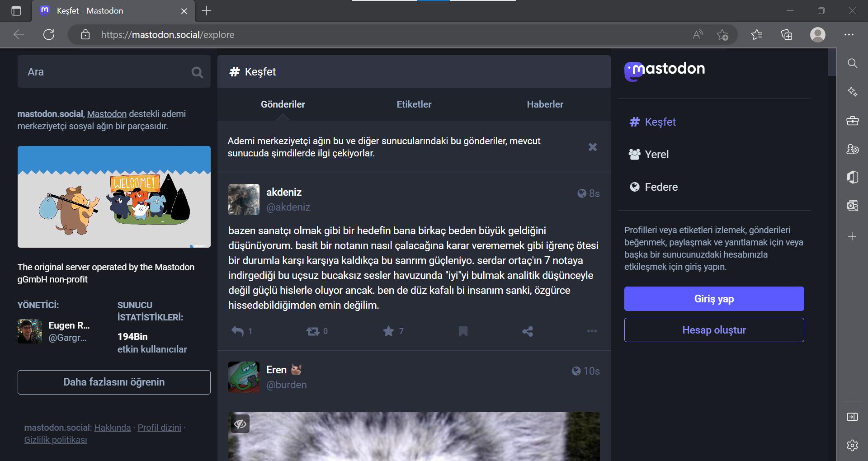868x461 pixels.
Task: Open the Mastodon logo home link
Action: [665, 71]
